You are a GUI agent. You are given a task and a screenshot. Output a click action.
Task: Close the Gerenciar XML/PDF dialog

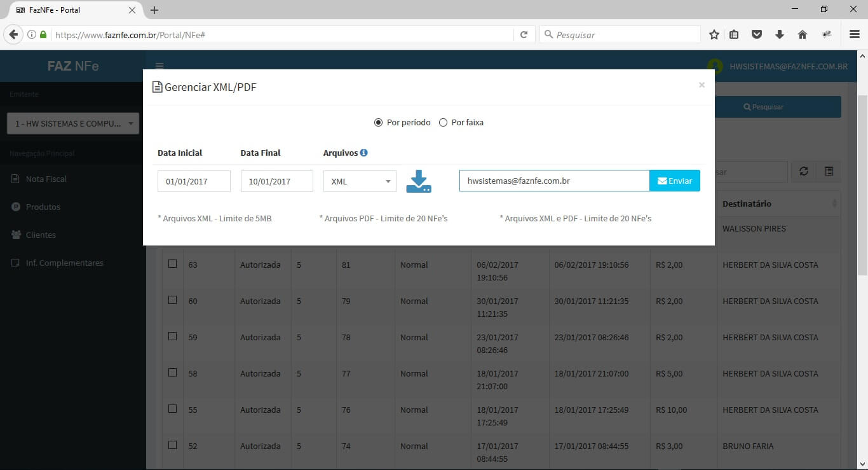click(702, 85)
